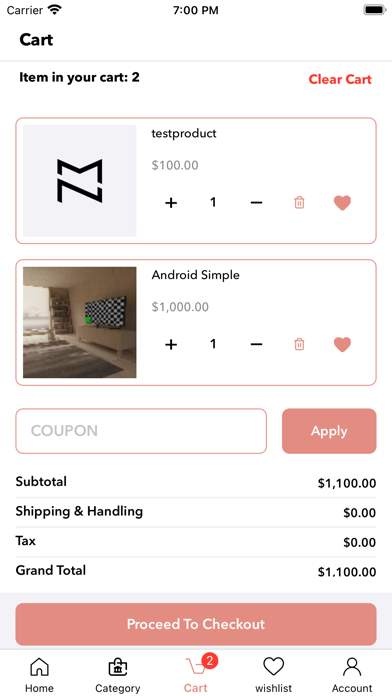This screenshot has width=392, height=696.
Task: Open testproduct image thumbnail
Action: (x=79, y=181)
